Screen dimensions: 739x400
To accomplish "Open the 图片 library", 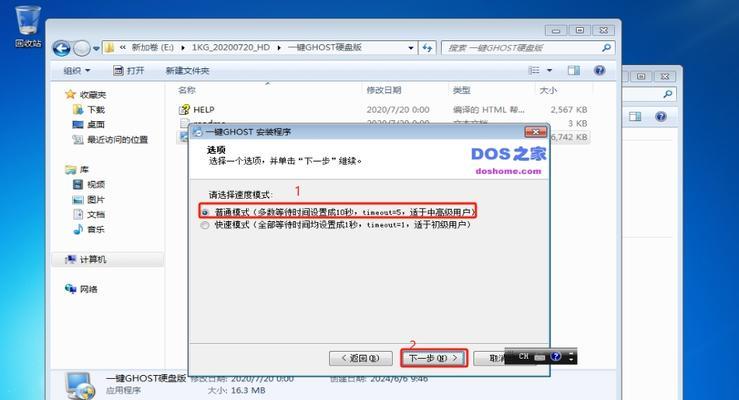I will click(89, 199).
